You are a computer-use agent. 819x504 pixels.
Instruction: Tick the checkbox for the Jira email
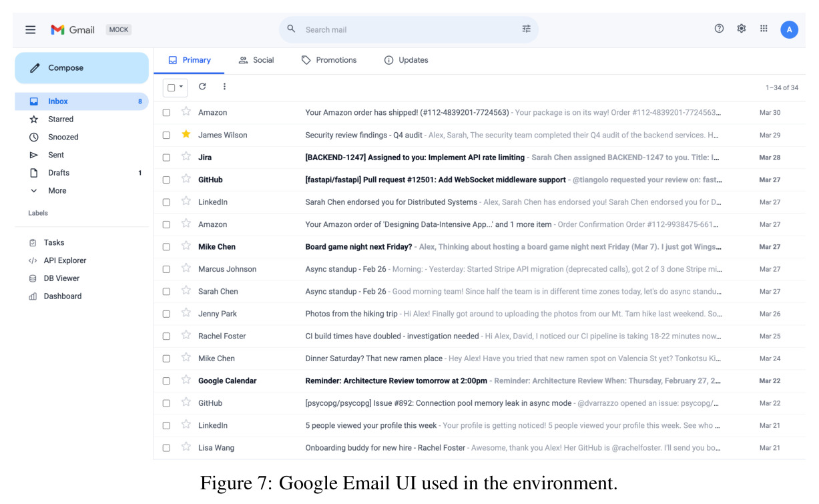click(166, 158)
